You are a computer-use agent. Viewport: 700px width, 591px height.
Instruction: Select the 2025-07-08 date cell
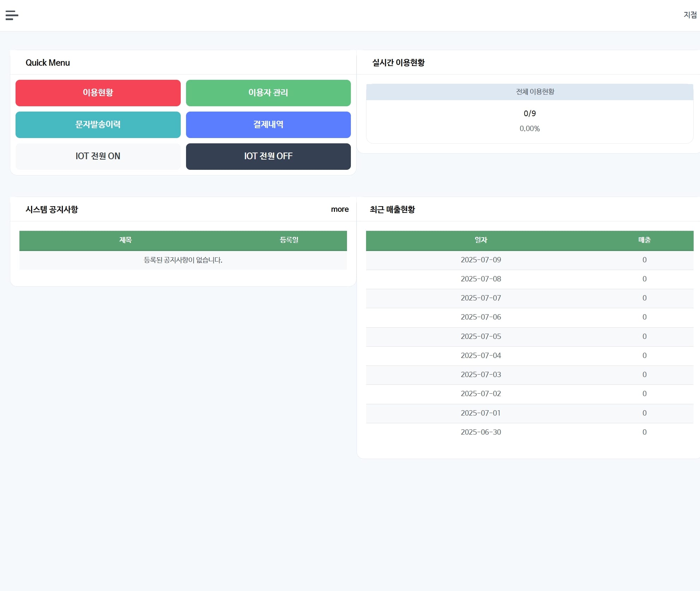tap(481, 279)
